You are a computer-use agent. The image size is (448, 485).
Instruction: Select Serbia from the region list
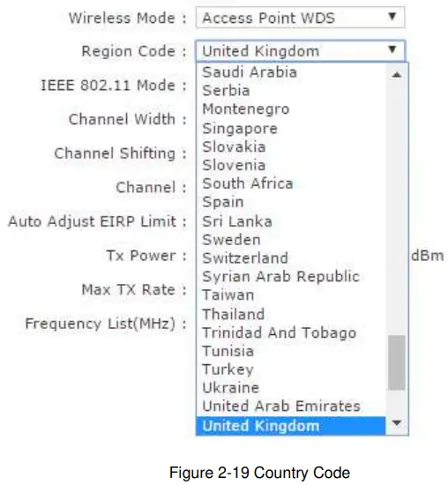(291, 91)
